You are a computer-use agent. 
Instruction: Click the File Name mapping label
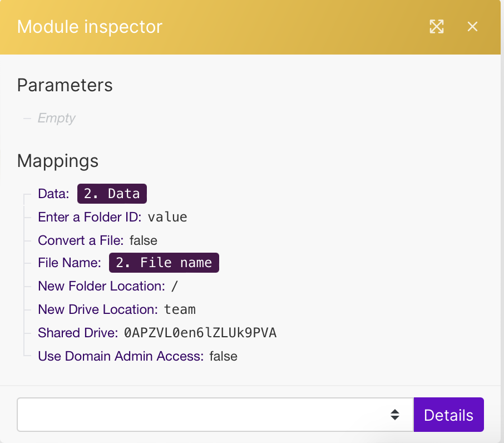(70, 263)
